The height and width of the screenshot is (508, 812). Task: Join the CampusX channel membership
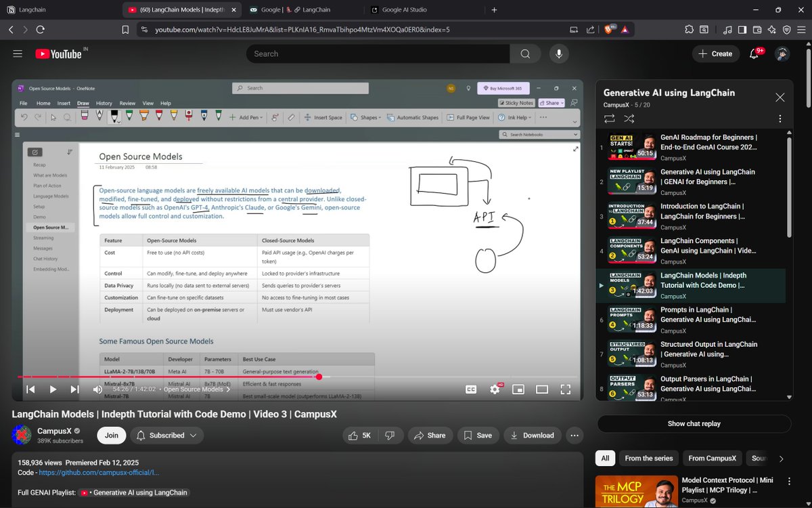click(111, 436)
